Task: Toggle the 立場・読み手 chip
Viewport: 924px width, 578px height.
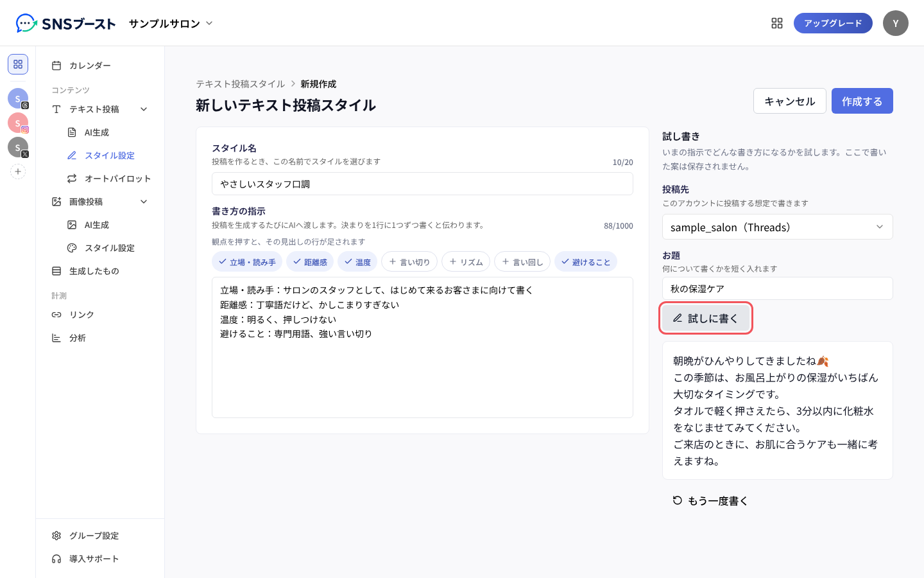Action: pyautogui.click(x=247, y=262)
